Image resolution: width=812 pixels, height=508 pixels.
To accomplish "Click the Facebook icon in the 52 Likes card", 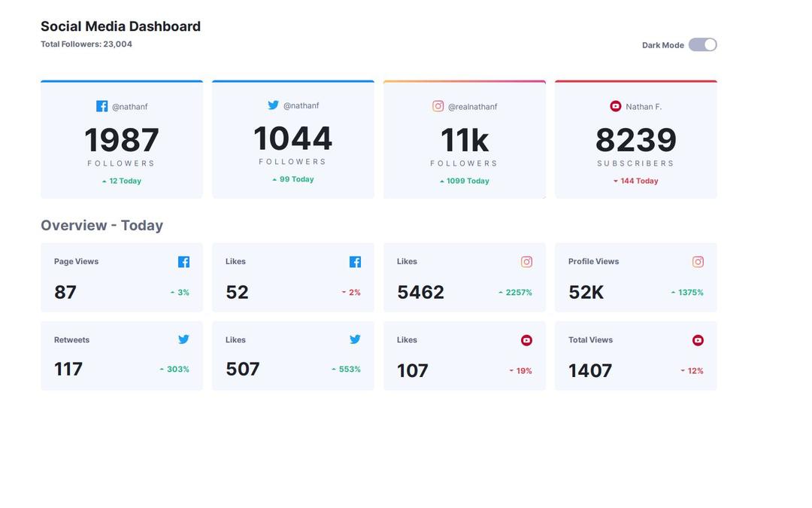I will pos(355,262).
